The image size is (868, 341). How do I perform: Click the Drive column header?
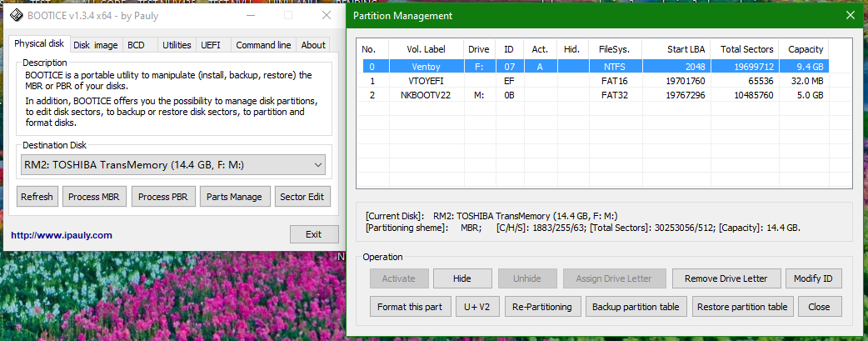479,49
